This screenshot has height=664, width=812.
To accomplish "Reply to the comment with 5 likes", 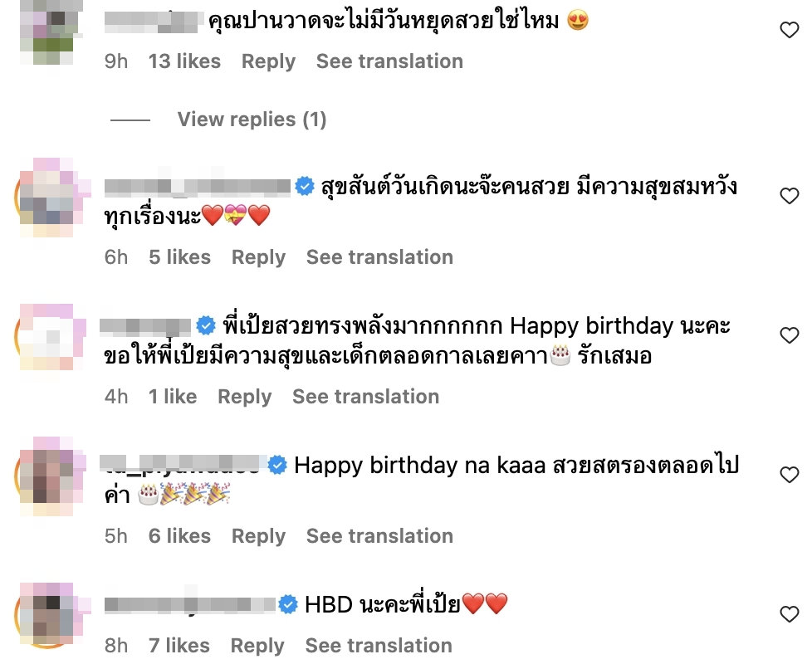I will 258,257.
